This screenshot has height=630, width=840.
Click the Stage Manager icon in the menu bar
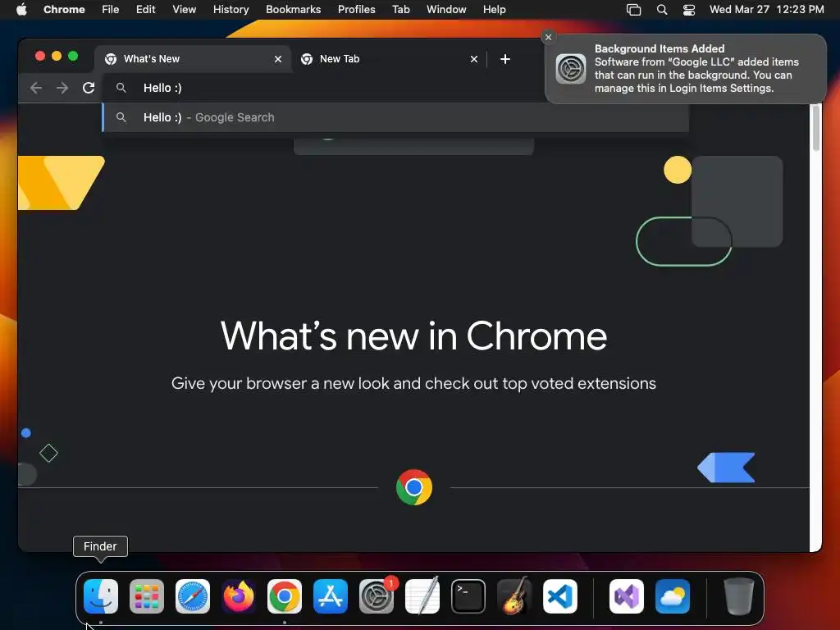(634, 10)
